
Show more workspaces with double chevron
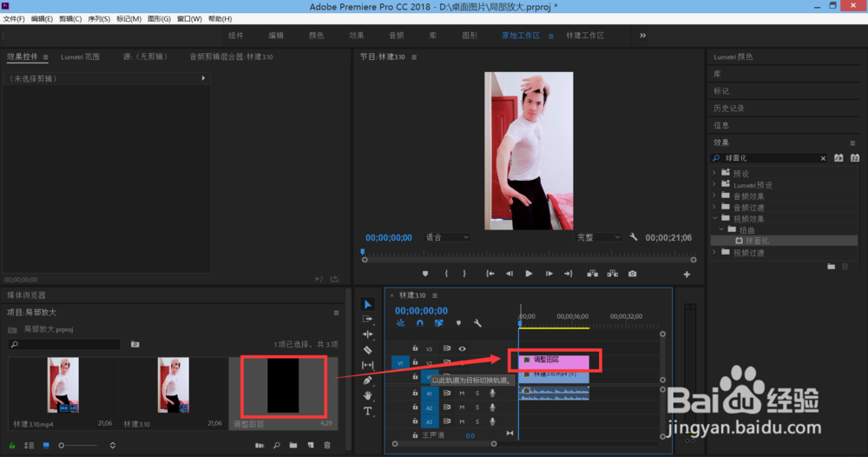coord(642,36)
